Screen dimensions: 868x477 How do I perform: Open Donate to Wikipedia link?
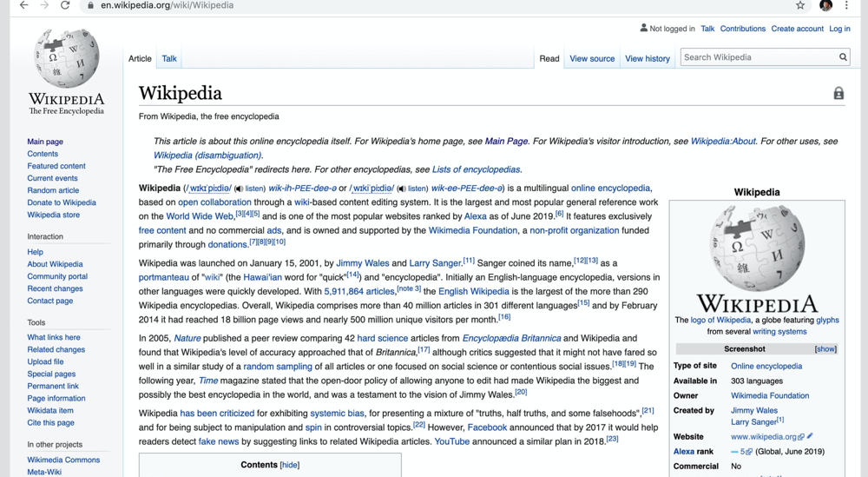coord(62,202)
